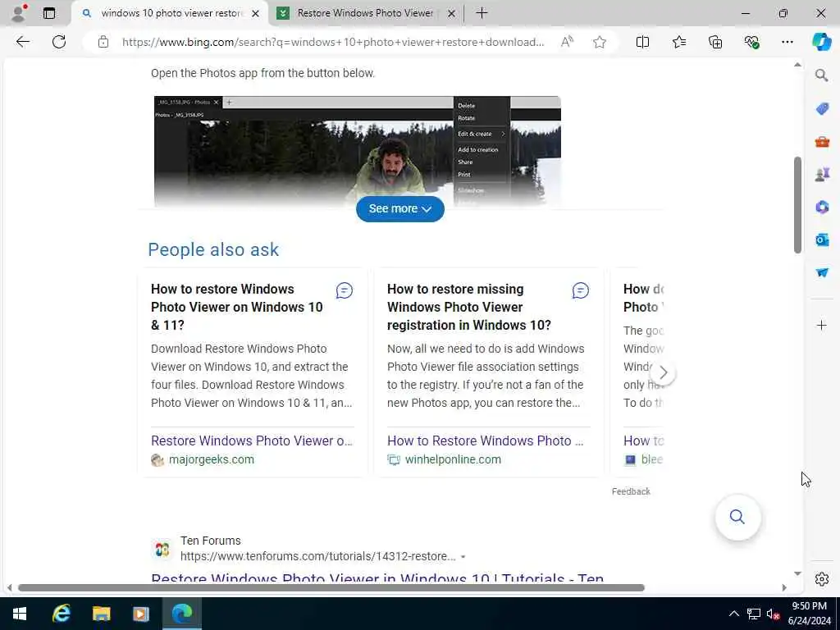840x630 pixels.
Task: Open Collections icon
Action: pyautogui.click(x=715, y=42)
